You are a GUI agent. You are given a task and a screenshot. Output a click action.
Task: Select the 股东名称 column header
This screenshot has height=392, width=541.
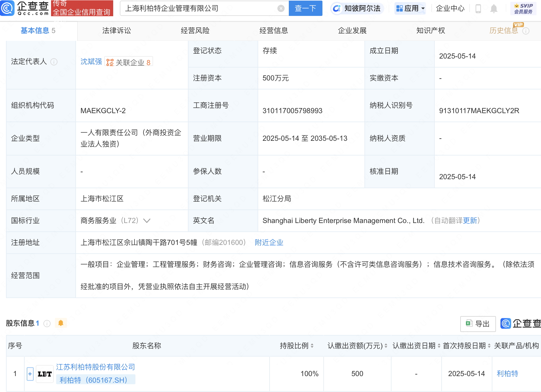[x=147, y=346]
